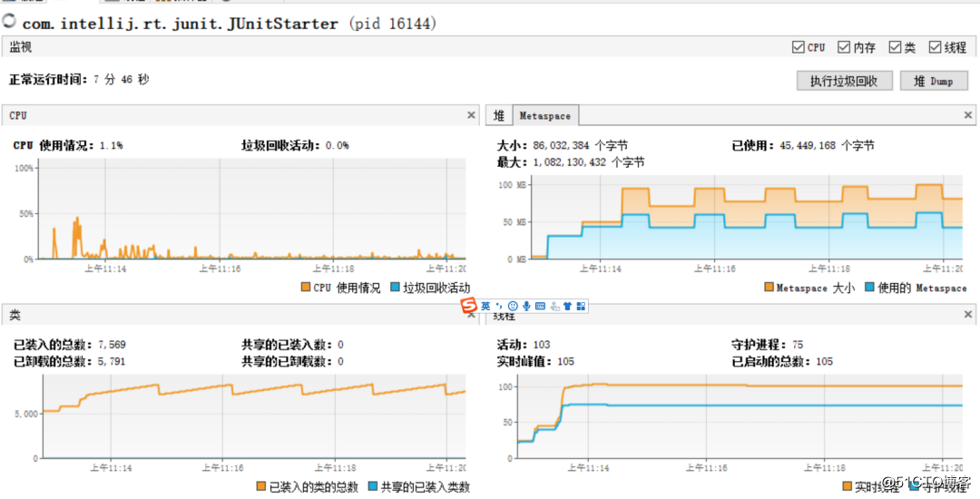
Task: Open the toolbox grid icon in the Sogou bar
Action: pyautogui.click(x=581, y=306)
